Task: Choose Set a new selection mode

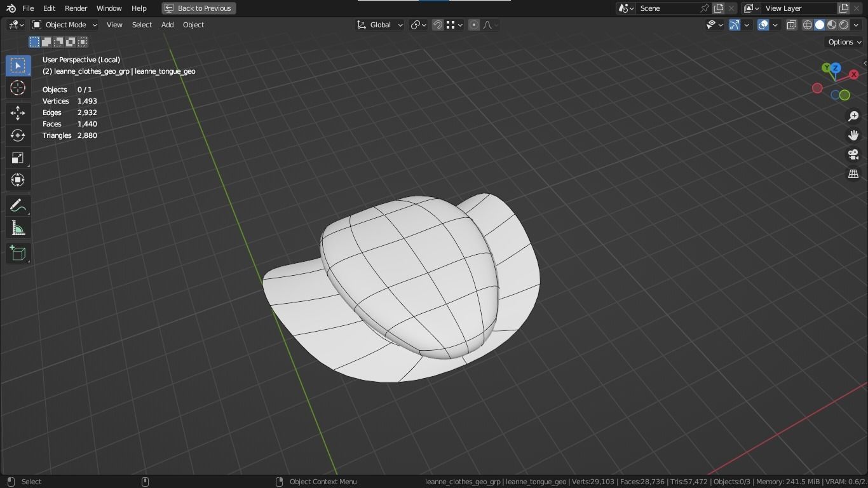Action: coord(34,42)
